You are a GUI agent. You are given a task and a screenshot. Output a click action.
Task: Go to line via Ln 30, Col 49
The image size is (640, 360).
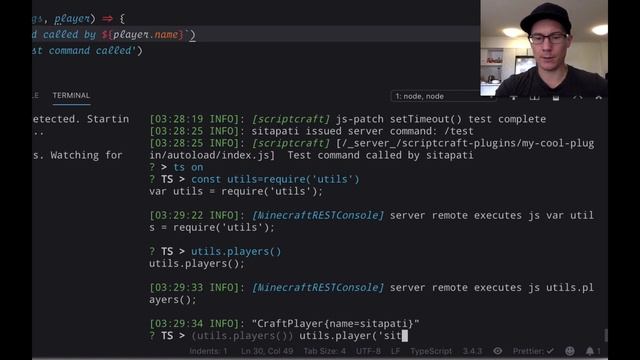tap(267, 351)
